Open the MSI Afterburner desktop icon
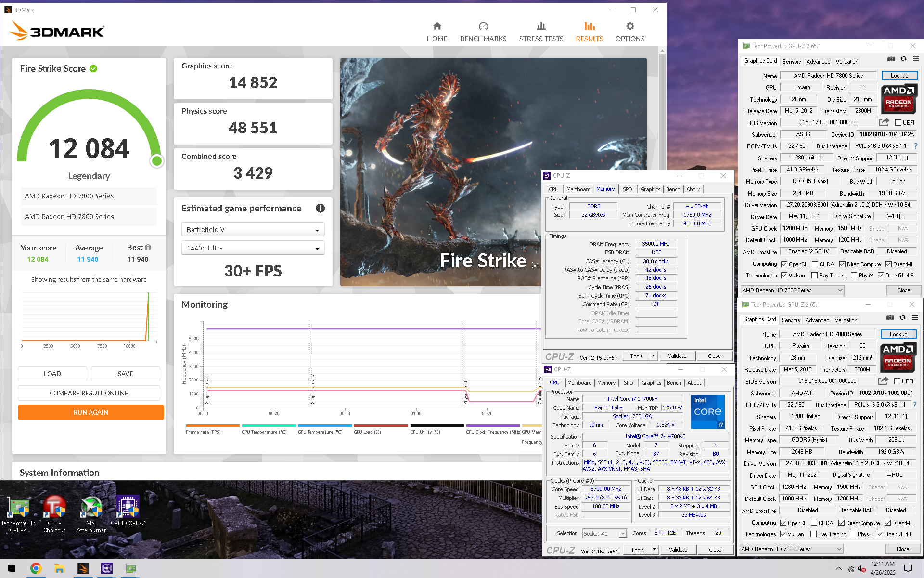 pos(91,514)
